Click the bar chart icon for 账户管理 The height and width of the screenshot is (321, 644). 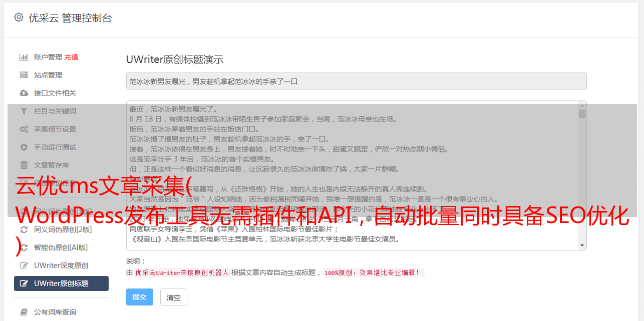pos(24,57)
